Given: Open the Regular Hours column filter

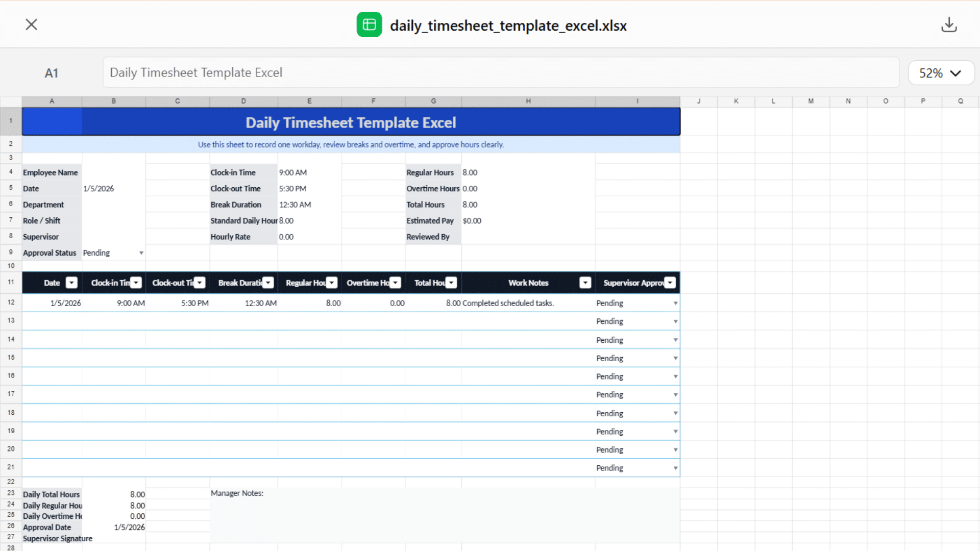Looking at the screenshot, I should 332,283.
